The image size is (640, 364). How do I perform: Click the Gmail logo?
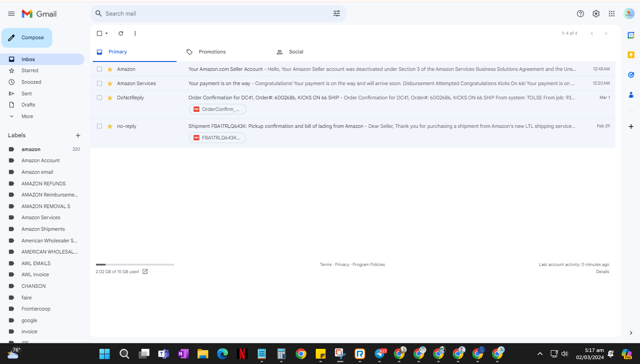click(39, 14)
